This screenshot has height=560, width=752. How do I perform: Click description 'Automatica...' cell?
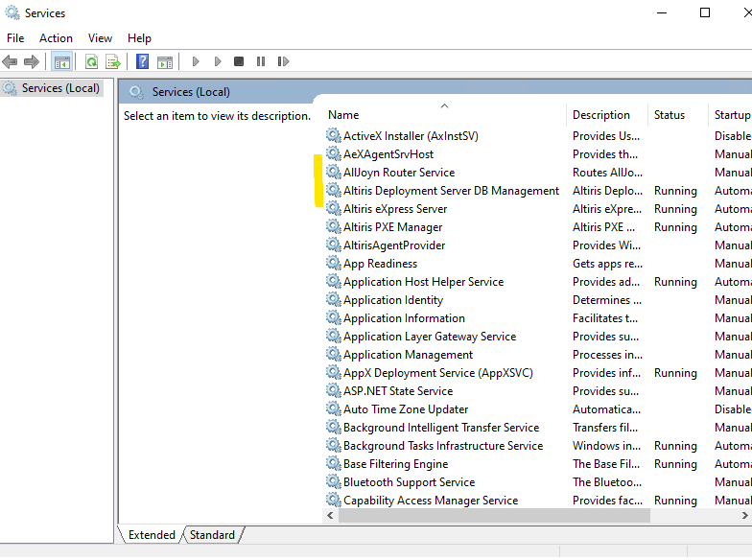click(x=606, y=409)
